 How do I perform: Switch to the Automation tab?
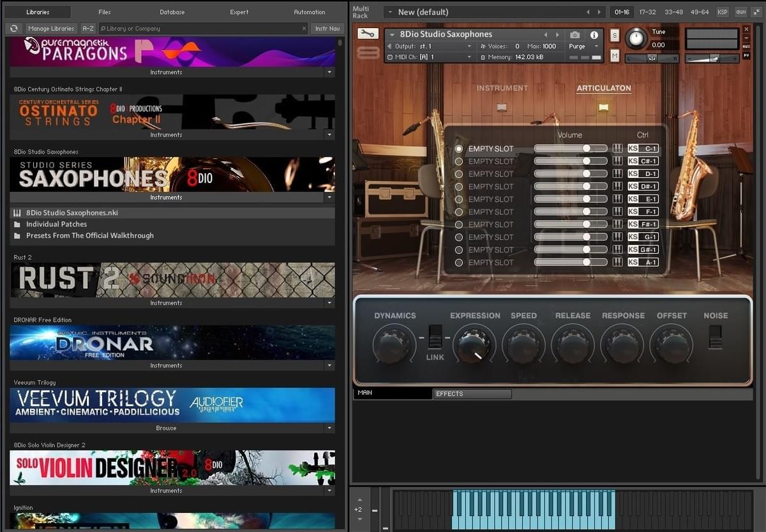pos(310,12)
